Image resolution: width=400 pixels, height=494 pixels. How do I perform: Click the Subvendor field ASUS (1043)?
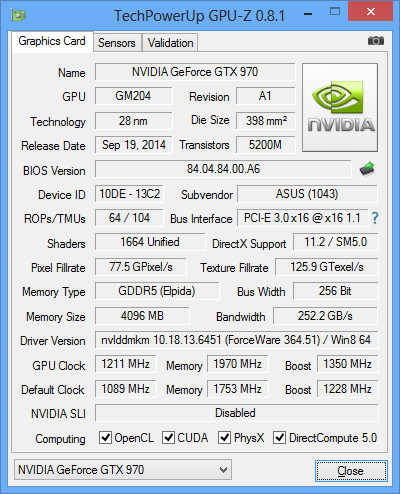click(307, 194)
